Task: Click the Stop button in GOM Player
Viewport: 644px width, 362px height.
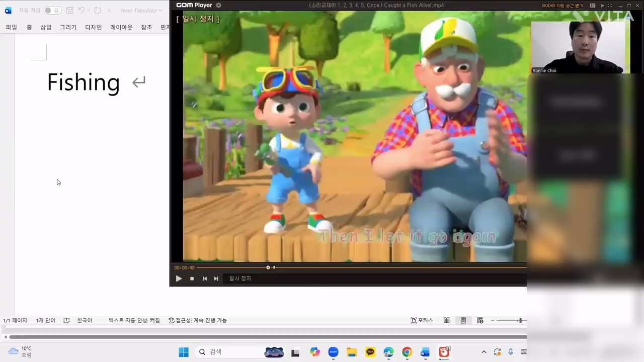Action: click(x=192, y=279)
